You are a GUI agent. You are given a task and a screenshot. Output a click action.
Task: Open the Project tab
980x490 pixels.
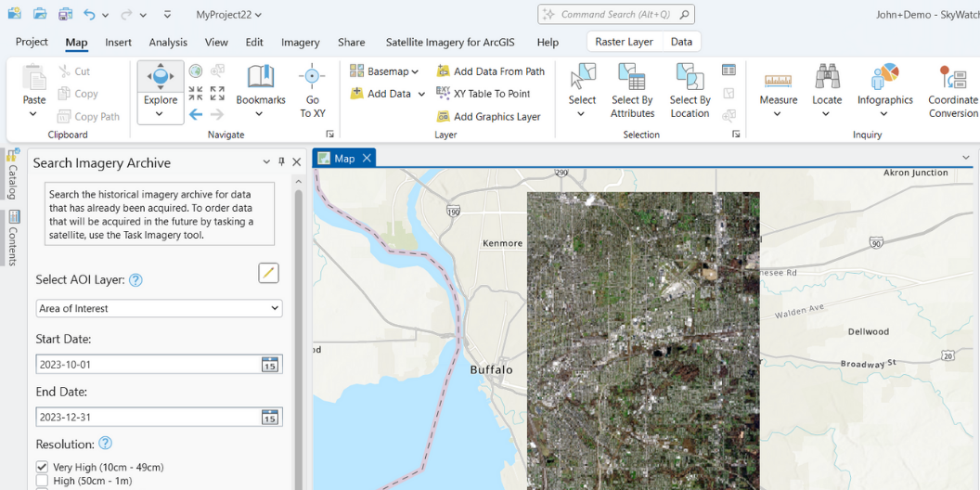(32, 42)
